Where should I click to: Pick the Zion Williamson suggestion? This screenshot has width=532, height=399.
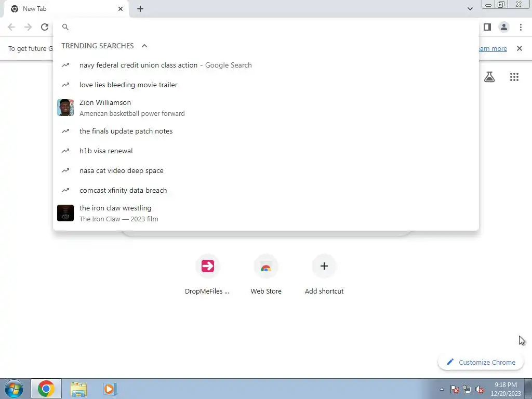click(x=266, y=108)
